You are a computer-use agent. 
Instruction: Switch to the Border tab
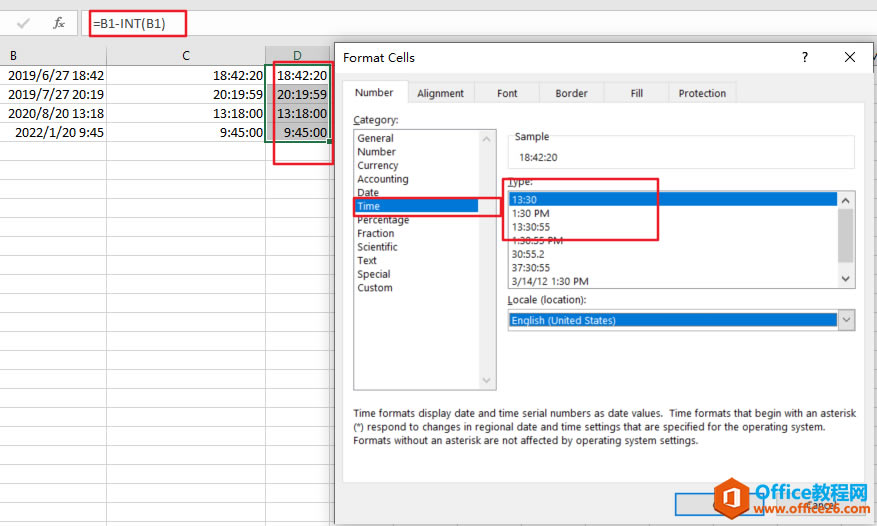tap(572, 93)
